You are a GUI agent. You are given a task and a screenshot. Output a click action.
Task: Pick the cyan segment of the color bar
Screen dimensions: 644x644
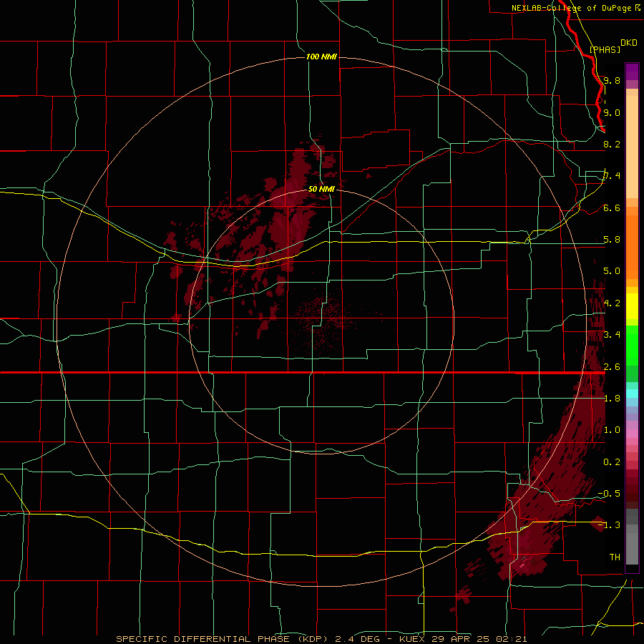(x=632, y=394)
